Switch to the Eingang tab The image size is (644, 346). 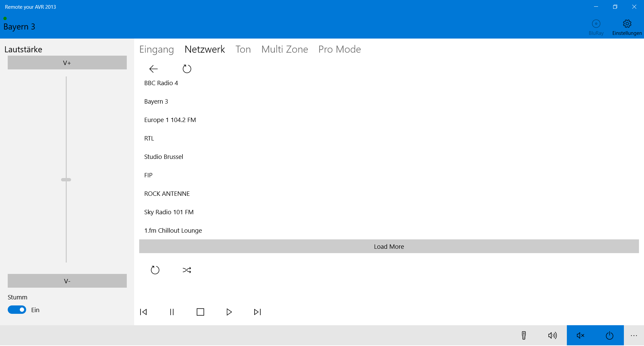point(157,50)
